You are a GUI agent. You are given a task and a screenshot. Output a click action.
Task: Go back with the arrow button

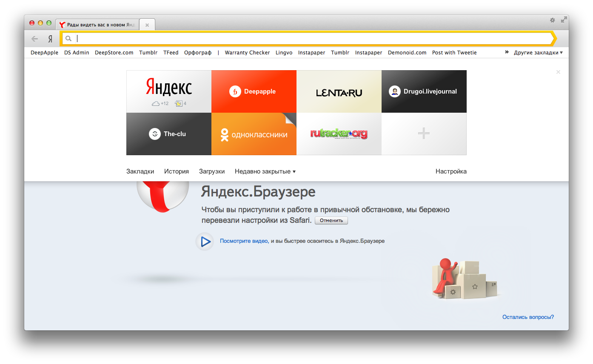pyautogui.click(x=35, y=39)
